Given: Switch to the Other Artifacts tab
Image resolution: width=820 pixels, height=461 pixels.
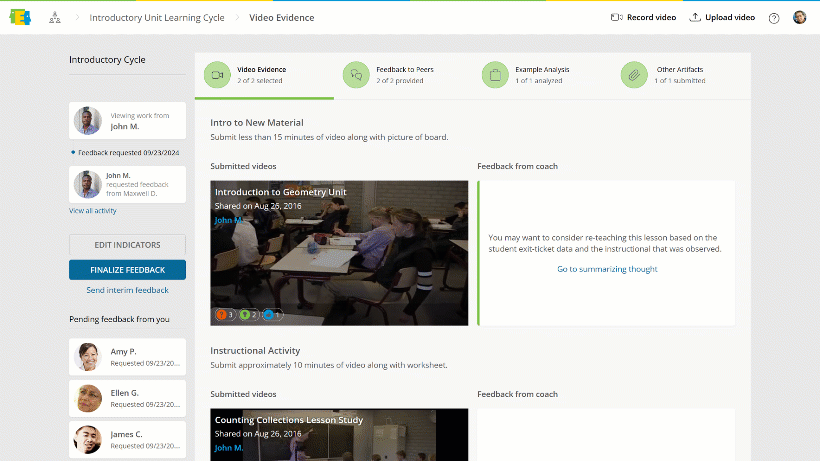Looking at the screenshot, I should click(x=681, y=75).
